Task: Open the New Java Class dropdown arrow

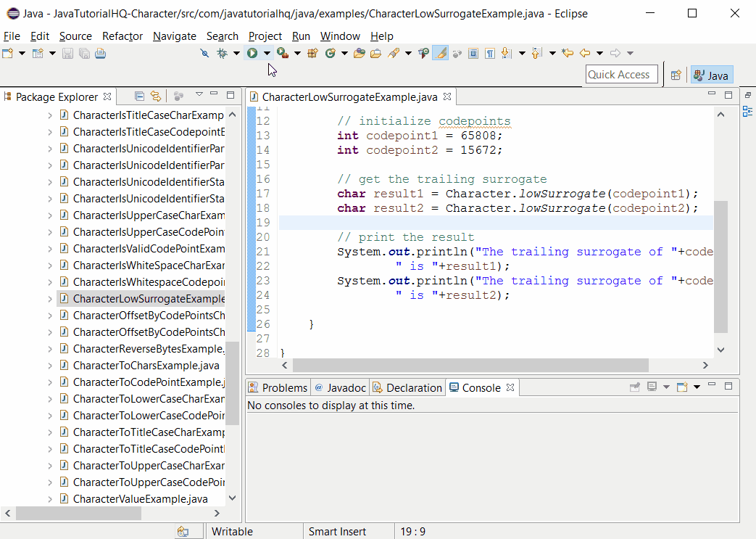Action: pyautogui.click(x=344, y=53)
